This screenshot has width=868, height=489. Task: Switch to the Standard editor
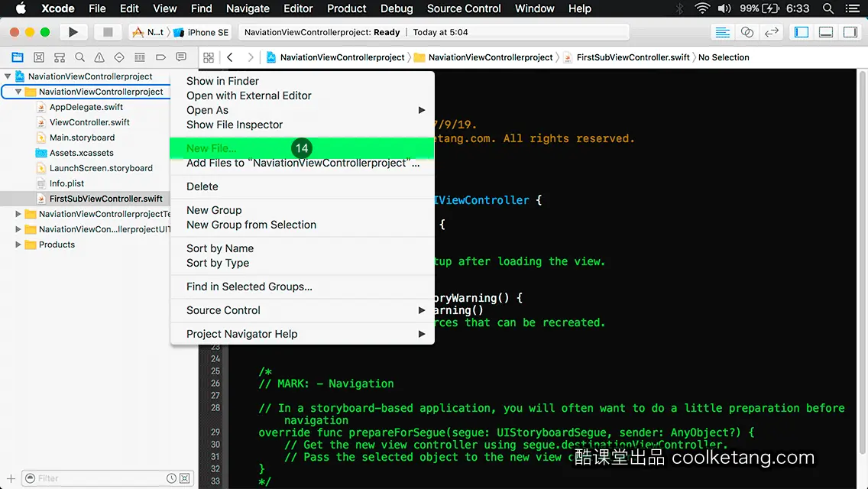[x=722, y=32]
